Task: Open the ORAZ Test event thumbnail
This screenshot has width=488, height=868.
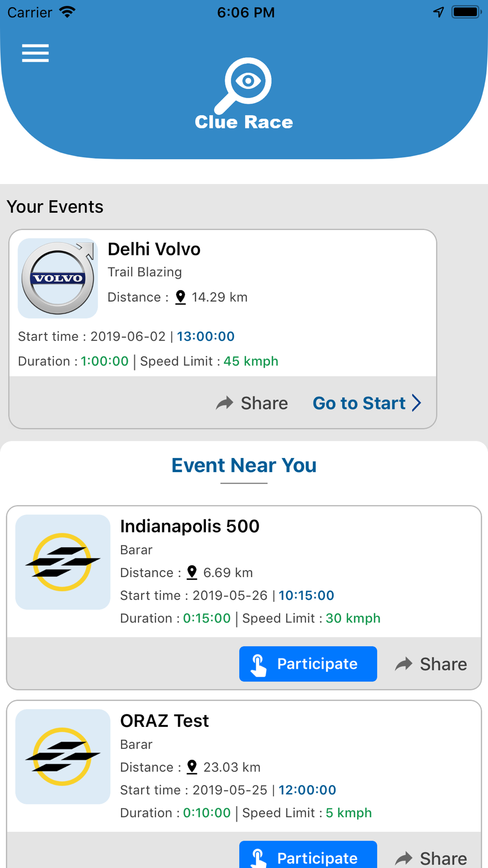Action: click(x=63, y=756)
